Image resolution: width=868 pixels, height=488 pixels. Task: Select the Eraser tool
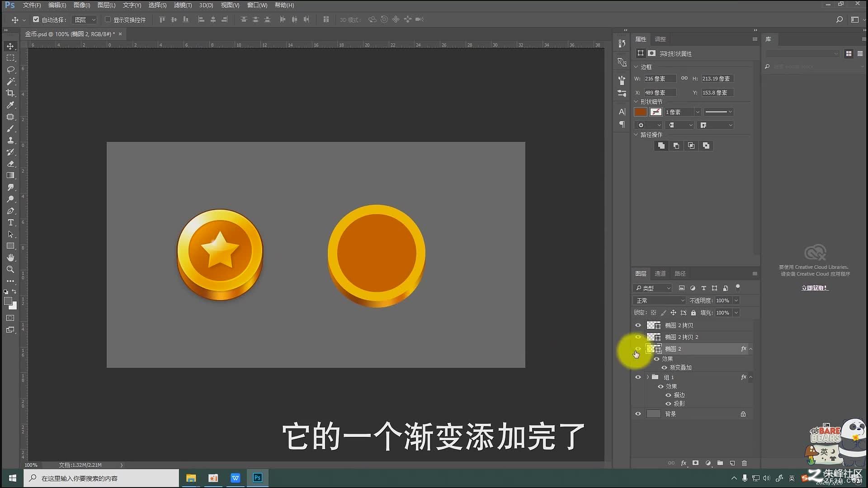10,164
